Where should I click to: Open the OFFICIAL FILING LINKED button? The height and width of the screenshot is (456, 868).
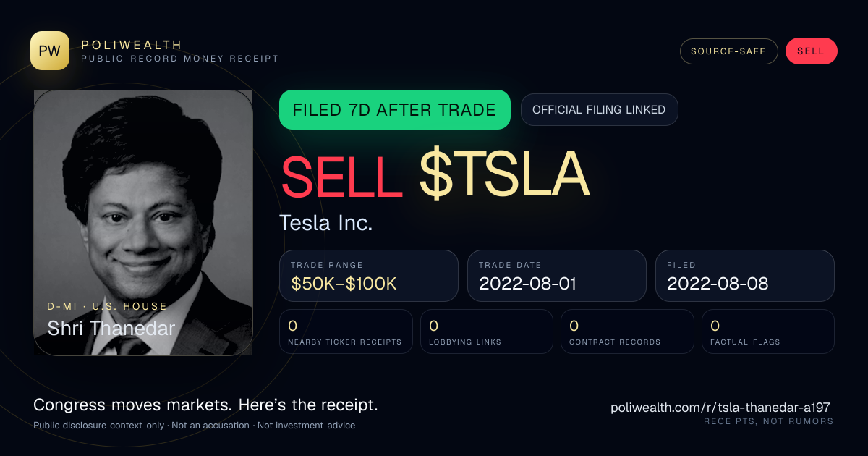(x=599, y=110)
